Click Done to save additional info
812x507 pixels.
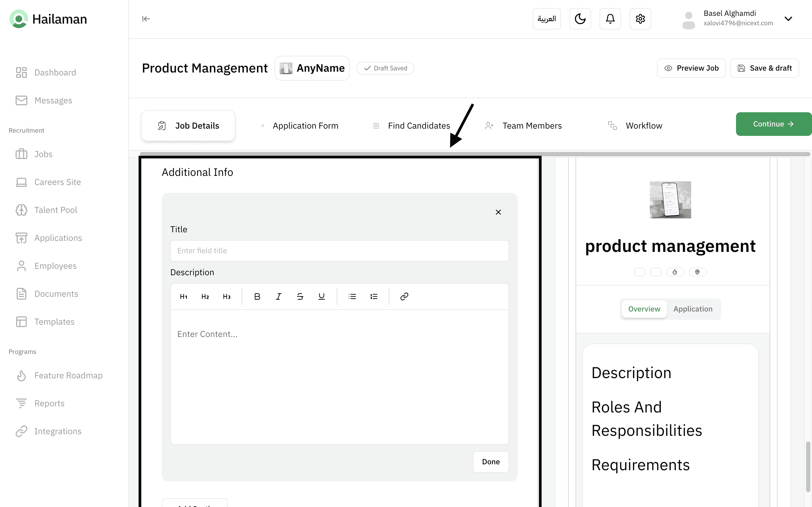point(491,462)
